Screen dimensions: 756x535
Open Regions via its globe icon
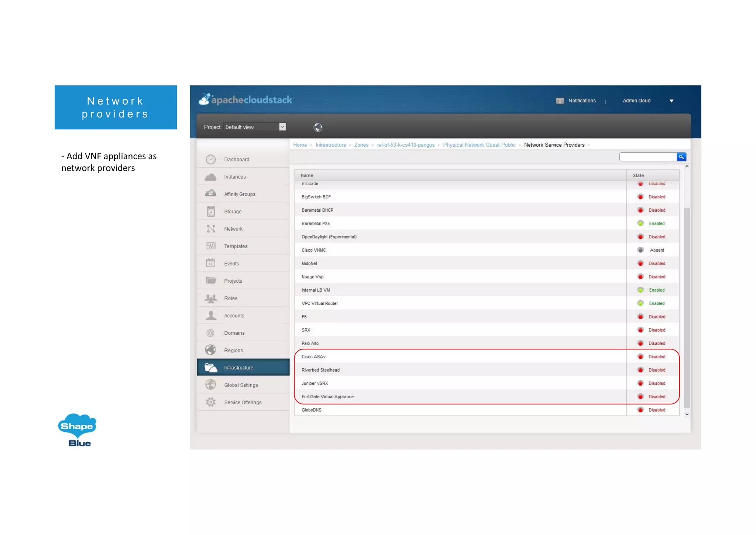click(211, 350)
